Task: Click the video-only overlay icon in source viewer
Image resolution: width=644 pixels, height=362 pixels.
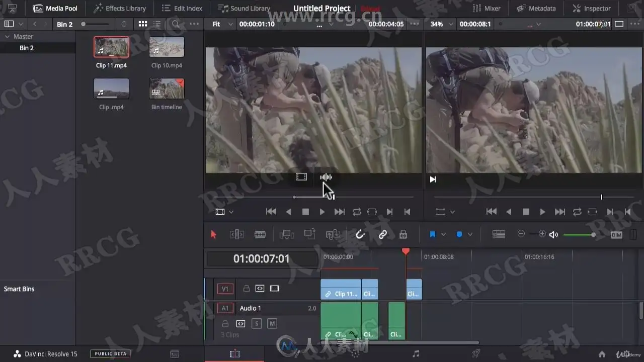Action: pyautogui.click(x=301, y=177)
